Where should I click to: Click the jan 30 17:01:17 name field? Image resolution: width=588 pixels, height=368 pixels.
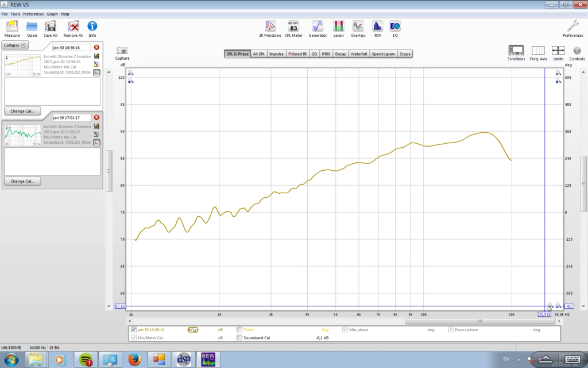tap(71, 117)
